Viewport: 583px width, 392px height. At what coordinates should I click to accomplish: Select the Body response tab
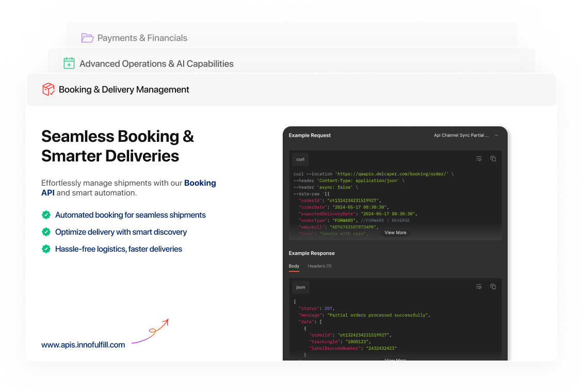pyautogui.click(x=294, y=266)
